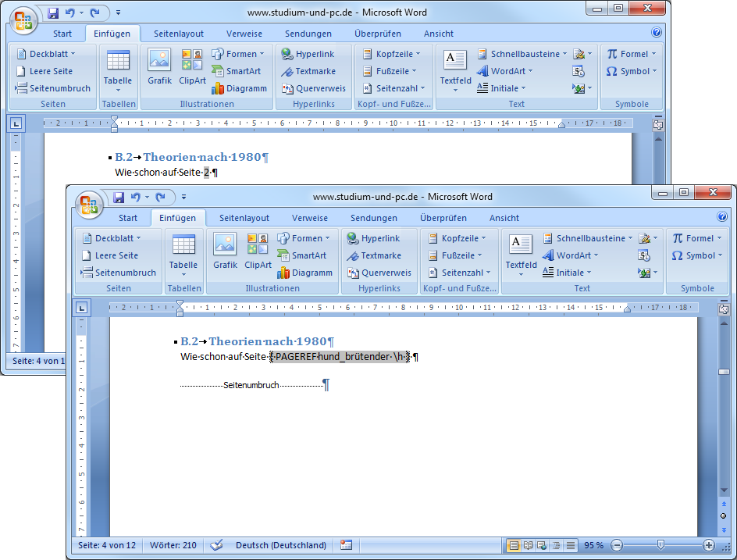Insert SmartArt in front window
The height and width of the screenshot is (560, 737).
pos(302,255)
